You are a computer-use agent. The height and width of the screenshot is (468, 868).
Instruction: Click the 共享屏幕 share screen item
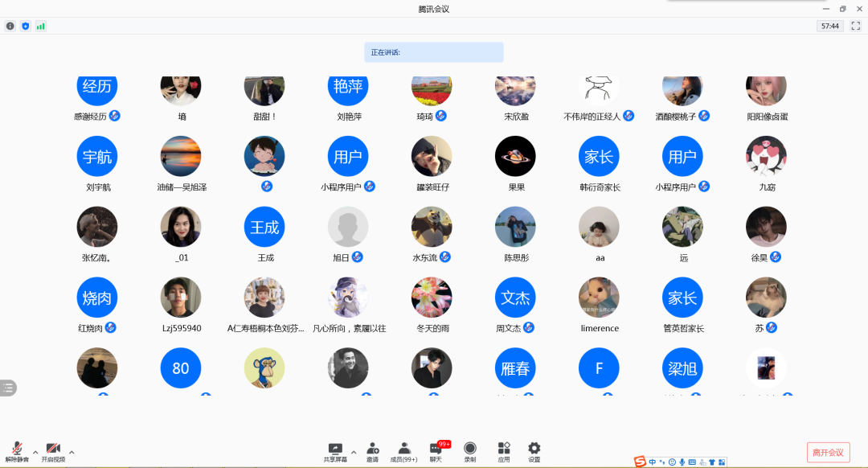coord(335,451)
